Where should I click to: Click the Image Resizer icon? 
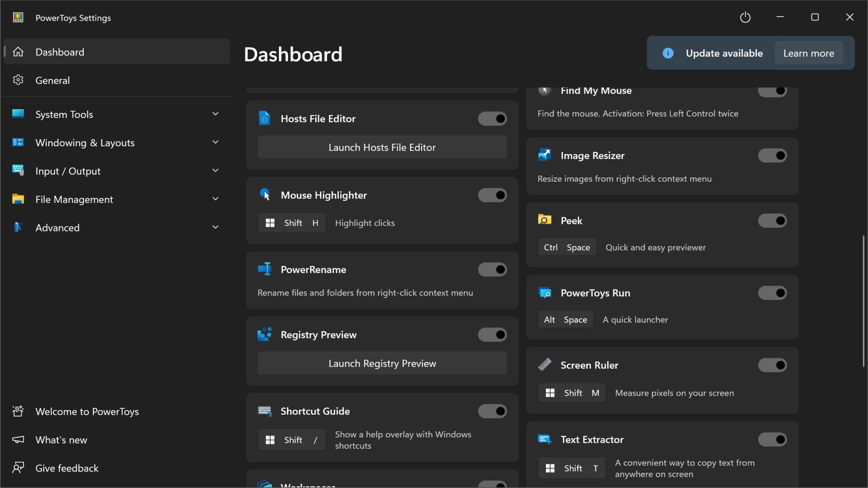tap(545, 155)
